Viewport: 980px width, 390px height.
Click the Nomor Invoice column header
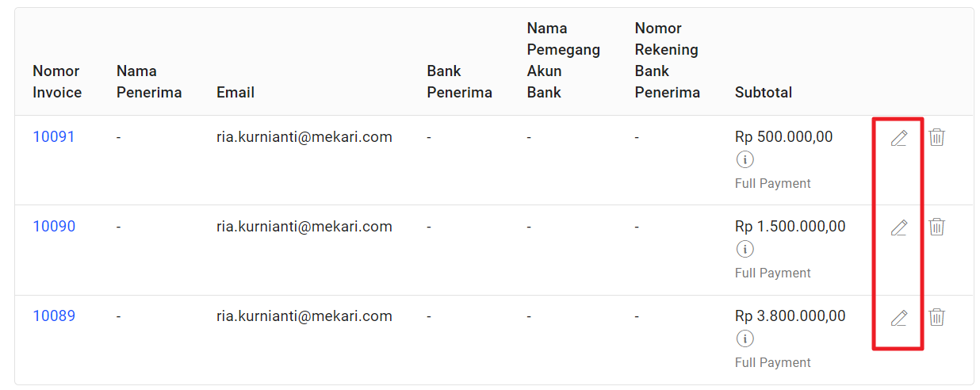click(x=57, y=82)
